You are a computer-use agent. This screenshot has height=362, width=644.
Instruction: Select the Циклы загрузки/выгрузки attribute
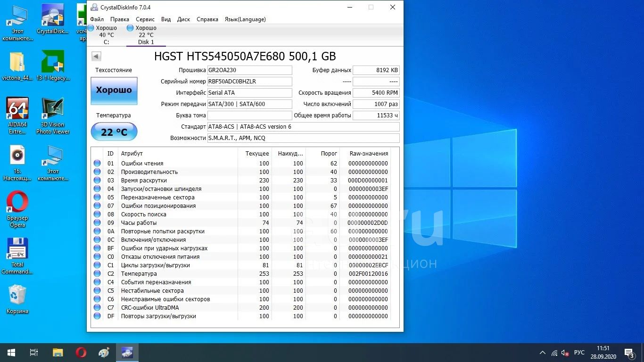[x=242, y=265]
